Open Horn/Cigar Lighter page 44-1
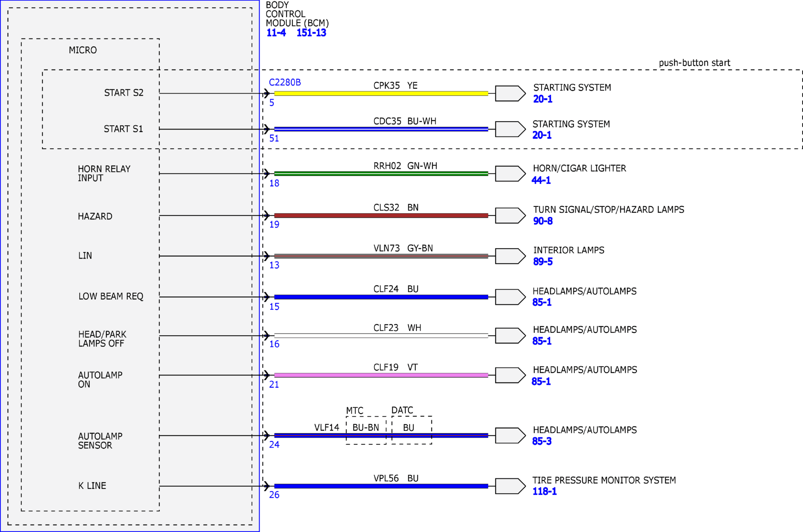 pos(541,180)
